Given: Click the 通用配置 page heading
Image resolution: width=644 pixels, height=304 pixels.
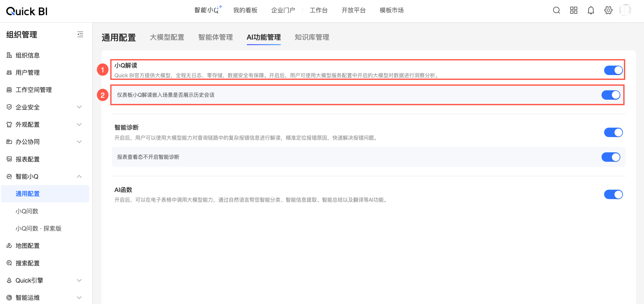Looking at the screenshot, I should pos(119,38).
